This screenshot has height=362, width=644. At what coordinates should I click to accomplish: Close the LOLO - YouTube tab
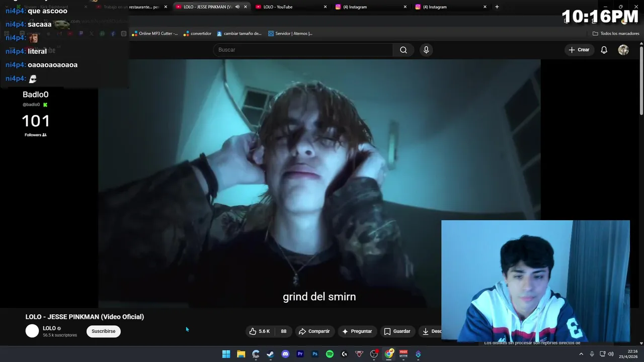click(325, 7)
